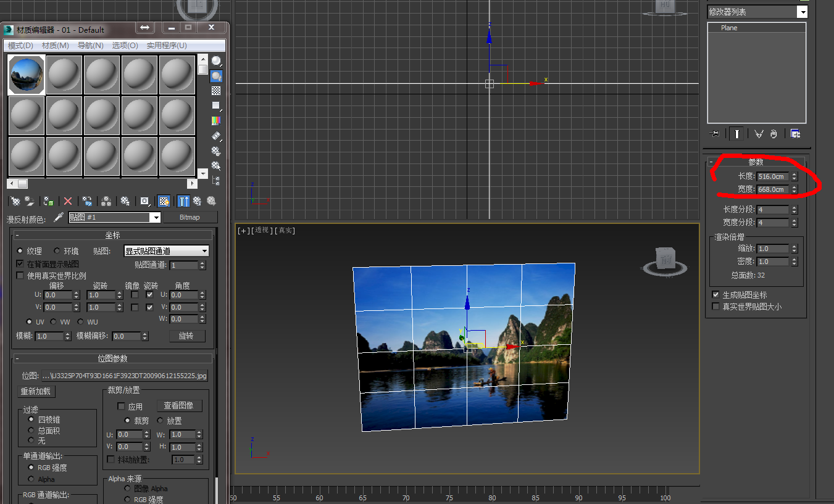This screenshot has width=834, height=504.
Task: Click the 重新加载 button
Action: 36,392
